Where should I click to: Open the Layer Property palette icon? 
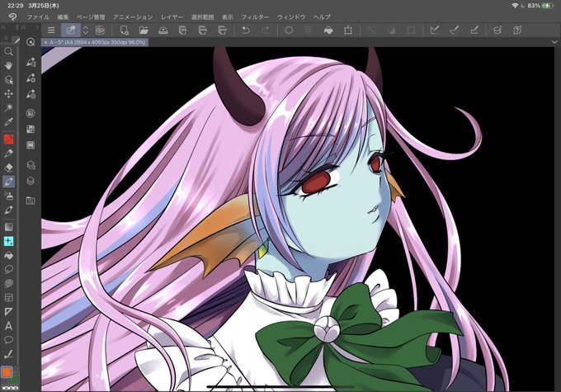[31, 165]
